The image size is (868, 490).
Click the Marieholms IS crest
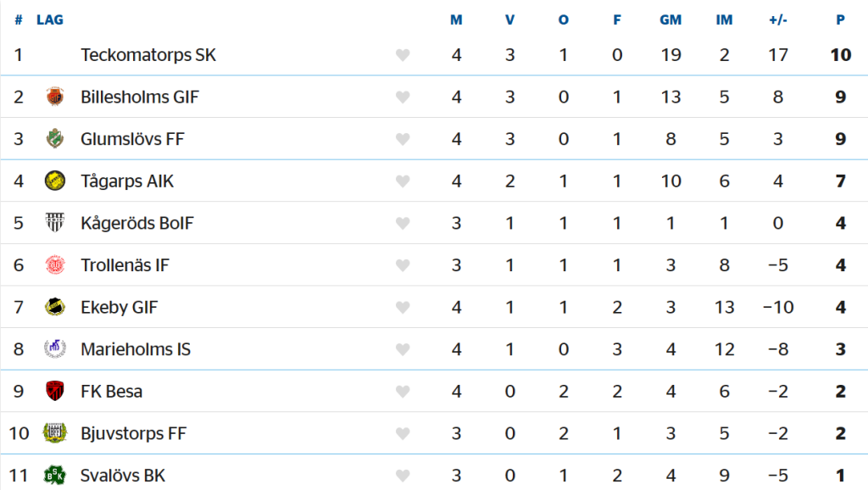55,348
